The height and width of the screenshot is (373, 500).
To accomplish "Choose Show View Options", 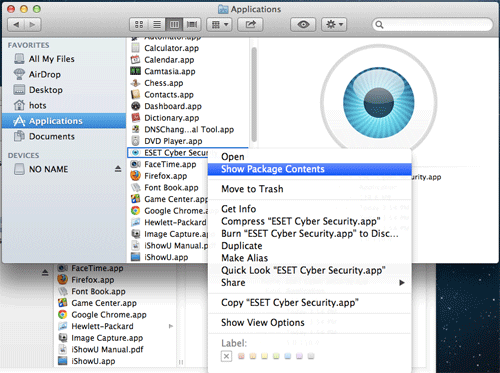I will 310,323.
